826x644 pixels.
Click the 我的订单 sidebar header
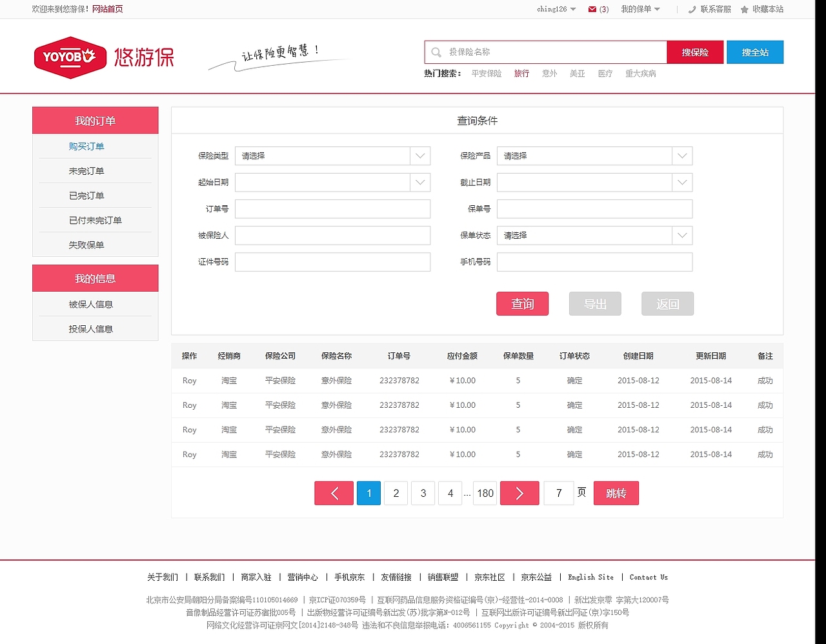[96, 121]
